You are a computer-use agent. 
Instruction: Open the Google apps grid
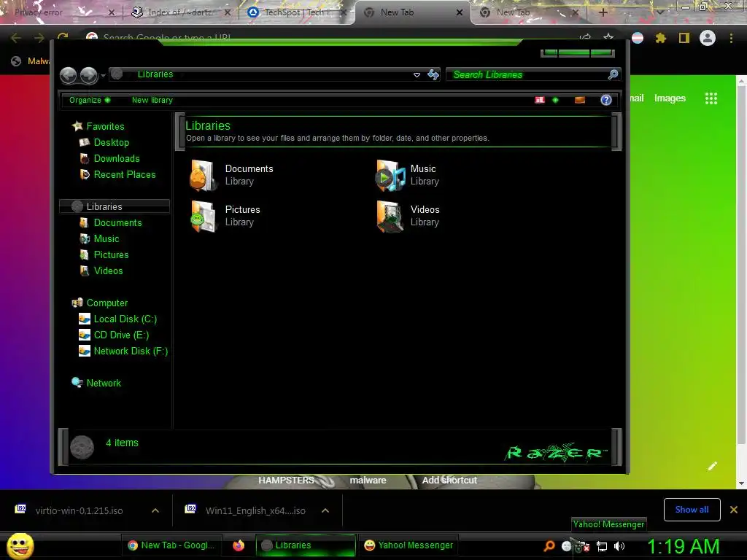tap(711, 98)
